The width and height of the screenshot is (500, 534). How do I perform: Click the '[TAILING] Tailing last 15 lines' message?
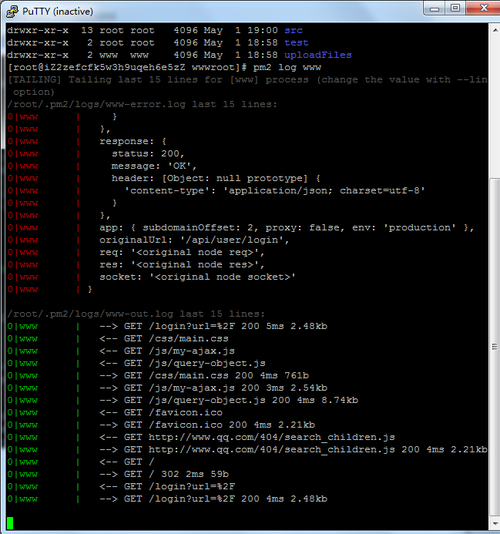(x=247, y=86)
